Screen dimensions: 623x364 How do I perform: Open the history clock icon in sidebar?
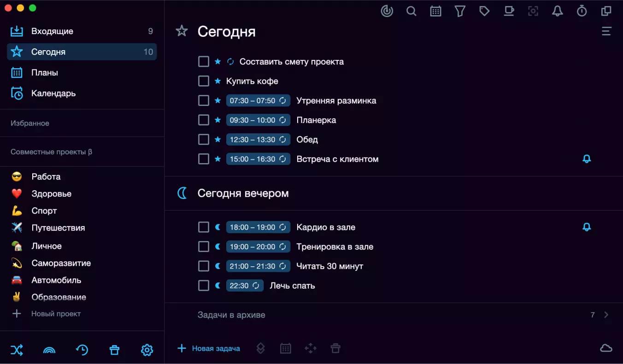click(82, 350)
